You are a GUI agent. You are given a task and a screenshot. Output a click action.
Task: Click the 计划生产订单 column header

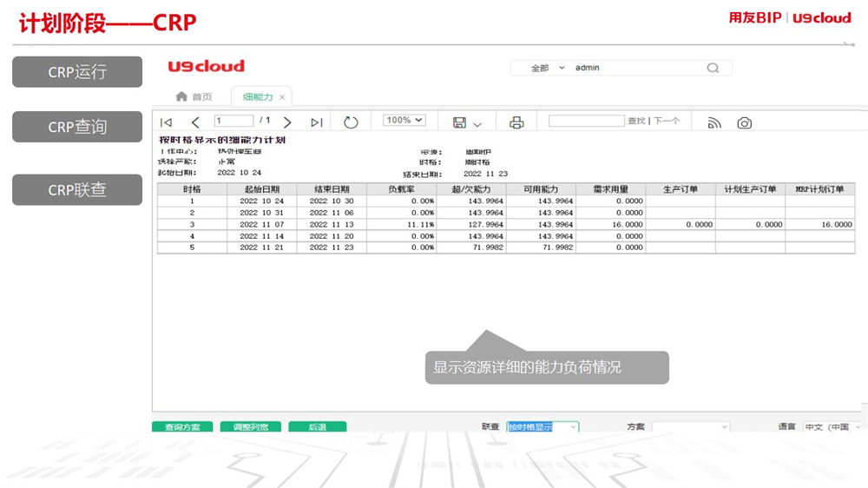pyautogui.click(x=750, y=189)
